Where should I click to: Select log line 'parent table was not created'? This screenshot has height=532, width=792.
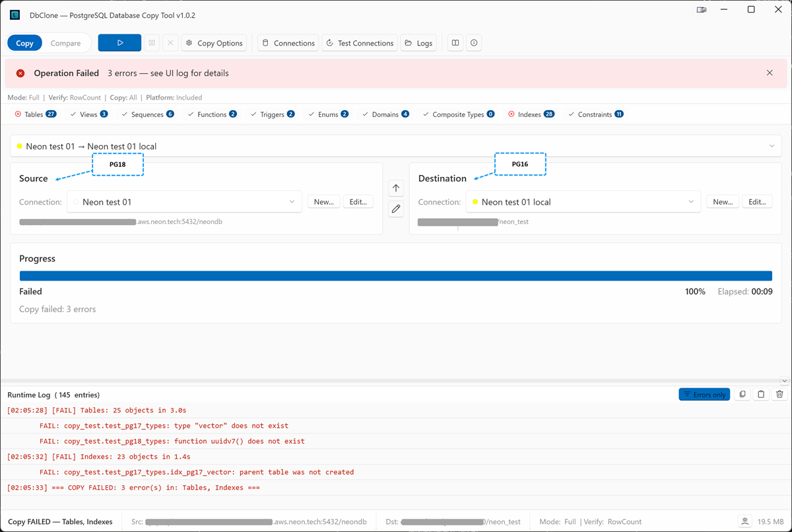pyautogui.click(x=396, y=472)
